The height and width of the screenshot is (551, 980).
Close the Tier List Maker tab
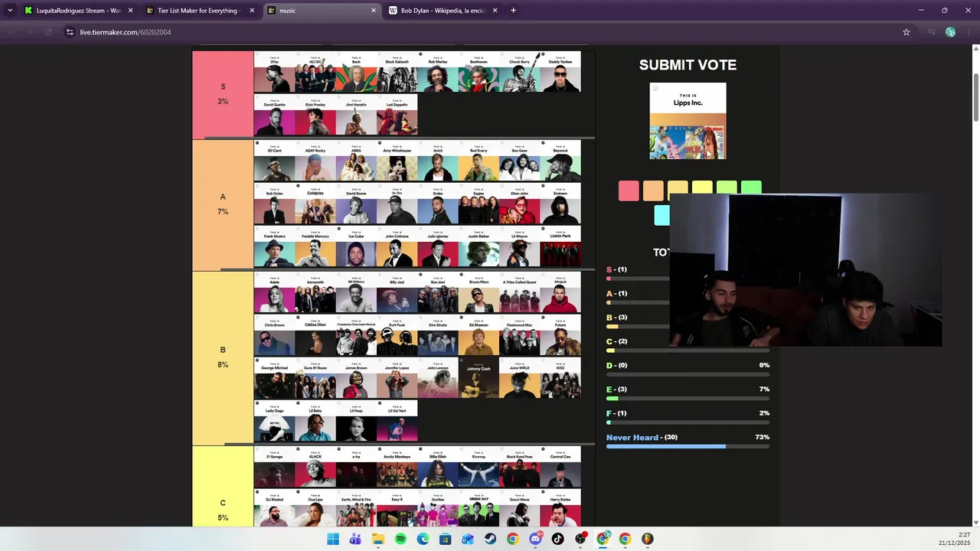(252, 11)
